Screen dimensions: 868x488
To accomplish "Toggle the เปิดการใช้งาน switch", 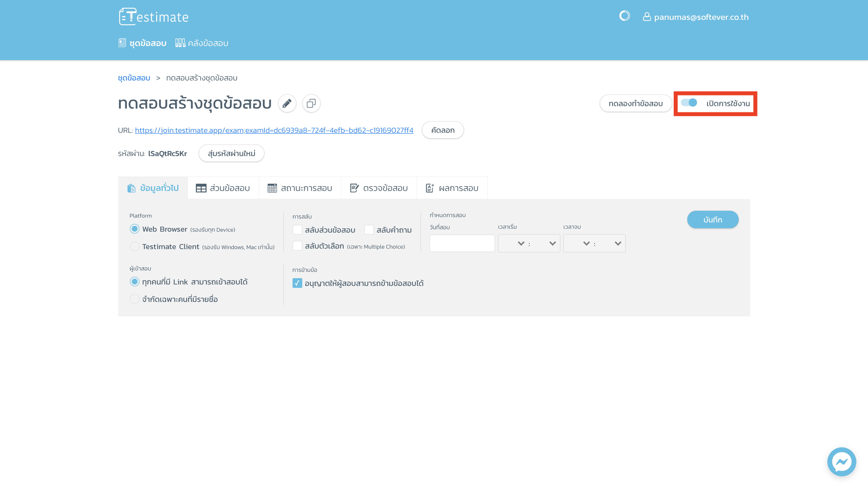I will click(689, 103).
